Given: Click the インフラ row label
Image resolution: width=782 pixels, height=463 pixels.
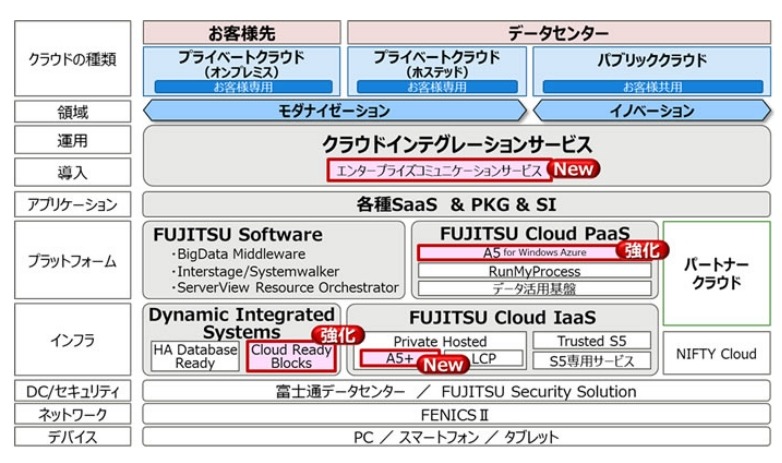Looking at the screenshot, I should coord(73,340).
